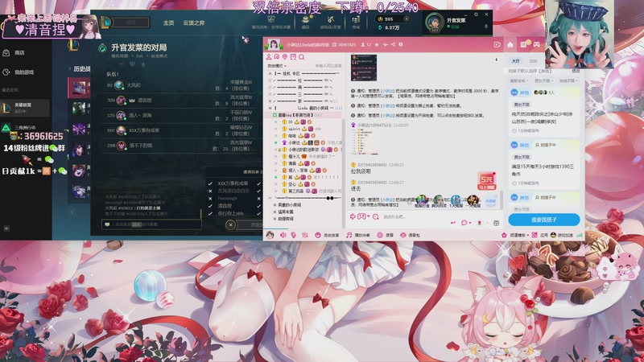Select user spirit in channel list

[294, 129]
